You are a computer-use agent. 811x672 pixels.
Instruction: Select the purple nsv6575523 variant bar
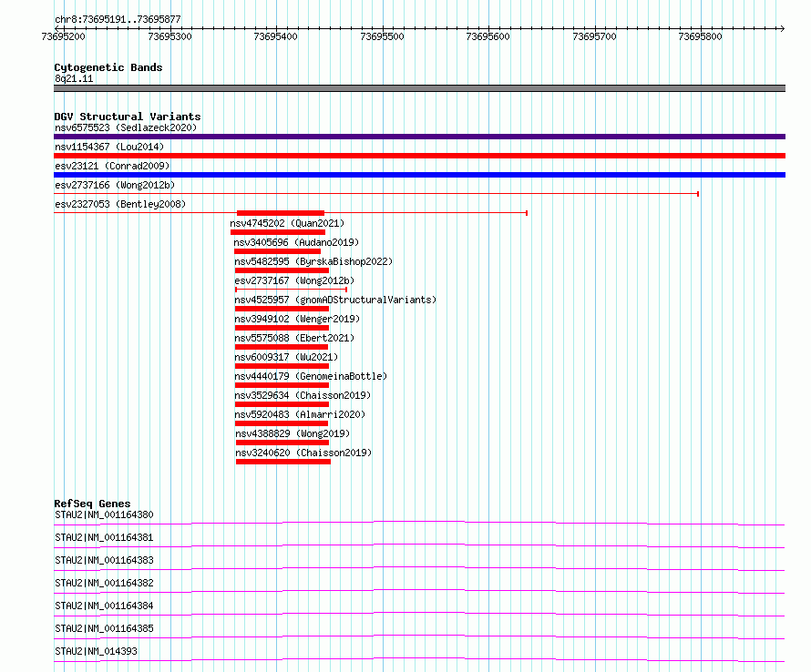click(419, 137)
